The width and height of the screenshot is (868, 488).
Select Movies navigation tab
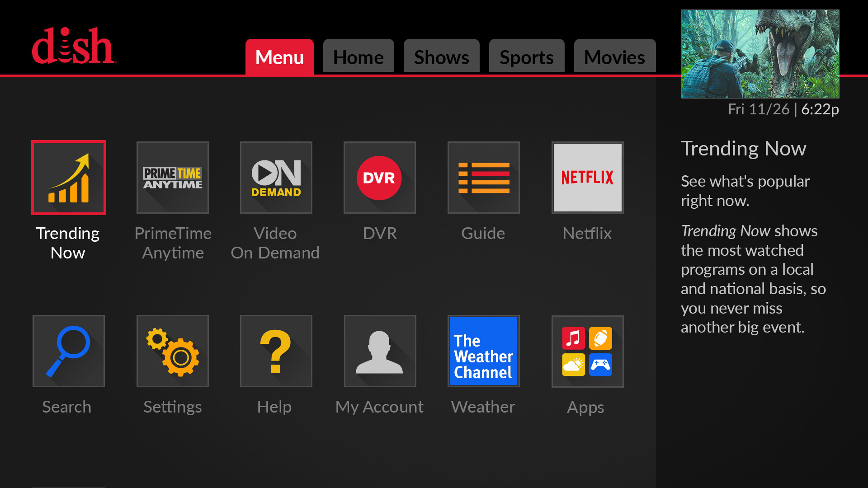tap(613, 57)
